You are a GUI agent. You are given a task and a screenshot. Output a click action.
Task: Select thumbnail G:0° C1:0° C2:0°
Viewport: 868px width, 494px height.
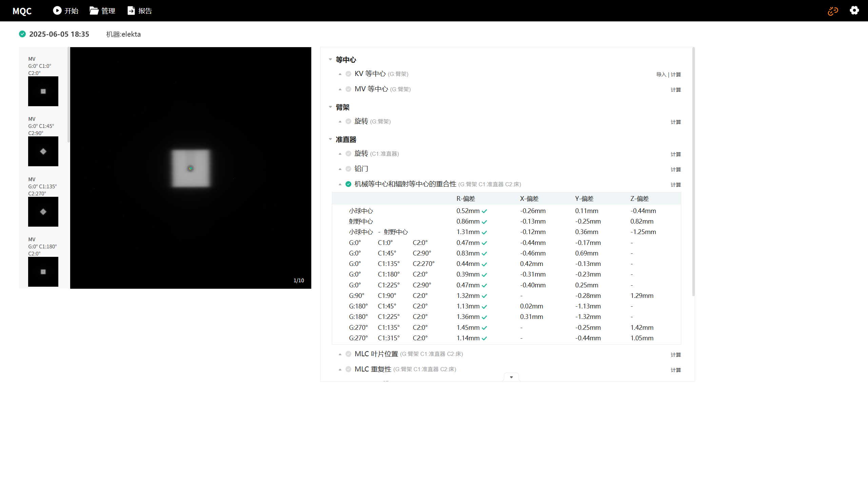coord(43,91)
